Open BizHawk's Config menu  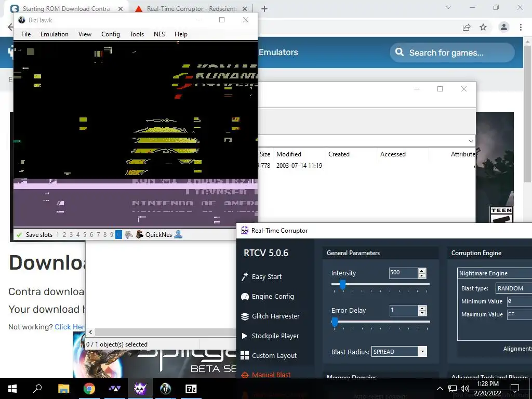111,34
